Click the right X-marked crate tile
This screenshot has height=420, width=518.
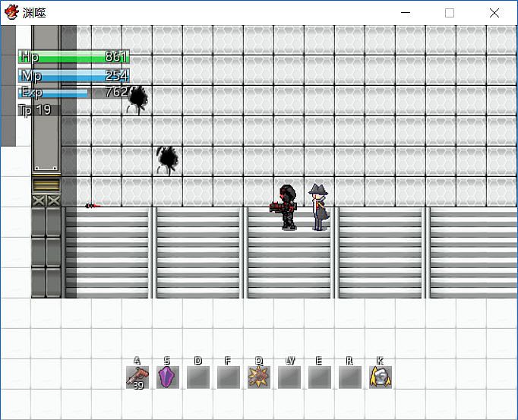[x=54, y=201]
